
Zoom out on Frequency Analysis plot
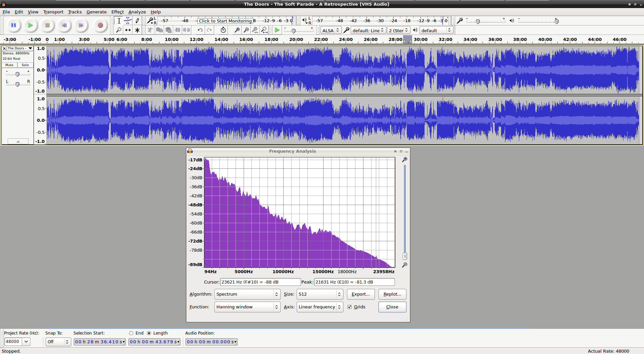coord(405,265)
